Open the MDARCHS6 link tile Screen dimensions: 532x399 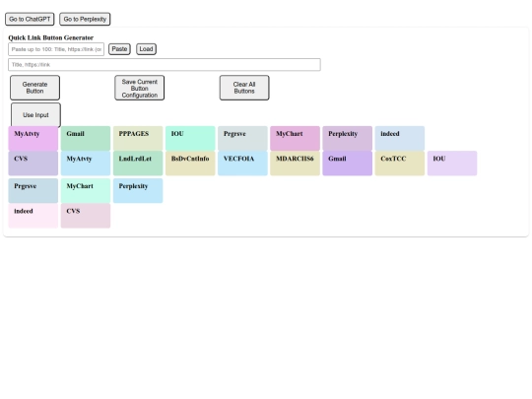[x=296, y=164]
